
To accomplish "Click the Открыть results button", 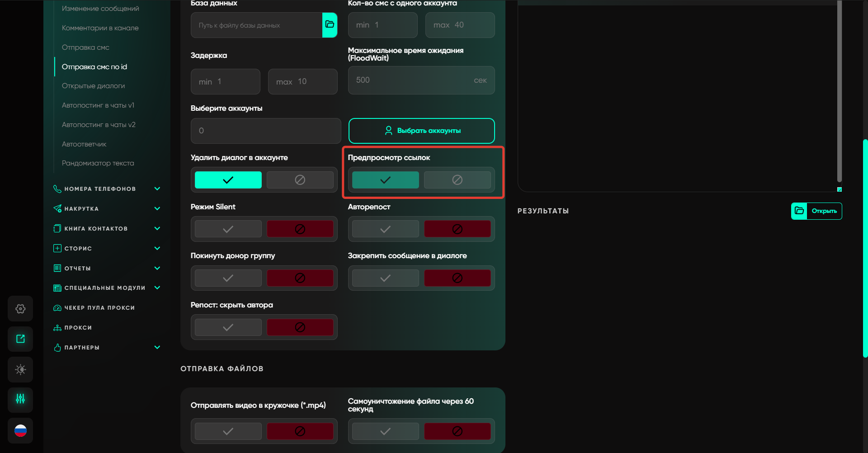I will [x=816, y=211].
